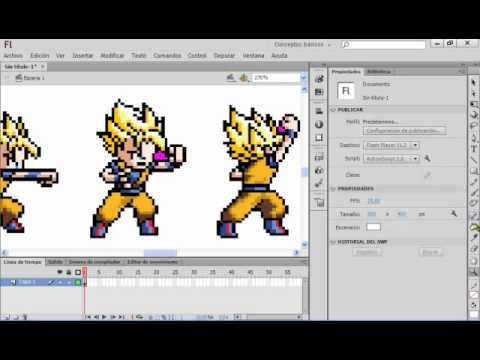The image size is (480, 360).
Task: Select the Line tool
Action: pyautogui.click(x=474, y=160)
